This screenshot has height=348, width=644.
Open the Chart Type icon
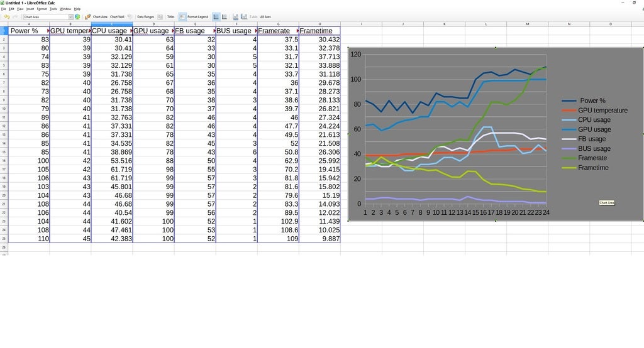pos(87,17)
